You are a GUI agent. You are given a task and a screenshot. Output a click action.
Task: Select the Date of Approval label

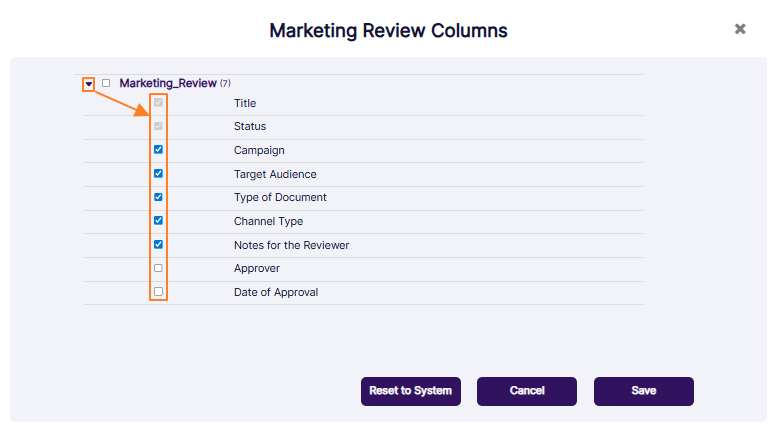click(276, 292)
